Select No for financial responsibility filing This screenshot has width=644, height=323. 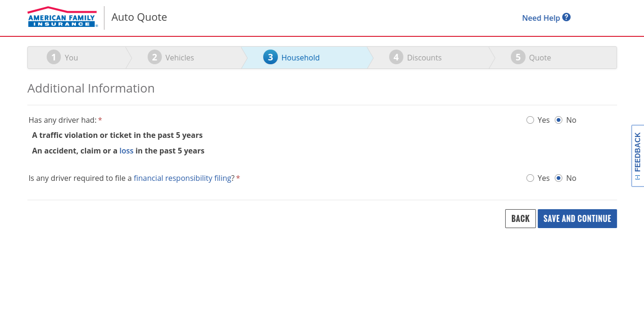pos(559,178)
